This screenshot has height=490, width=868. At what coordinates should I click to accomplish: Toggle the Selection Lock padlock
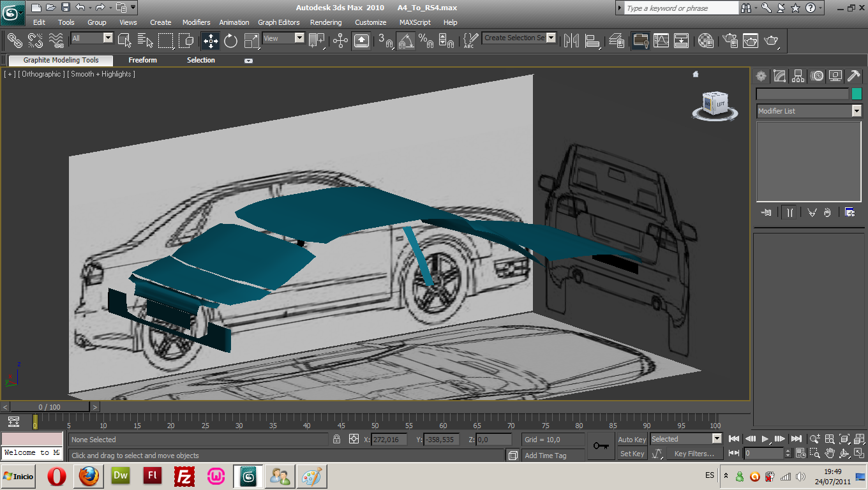coord(336,440)
